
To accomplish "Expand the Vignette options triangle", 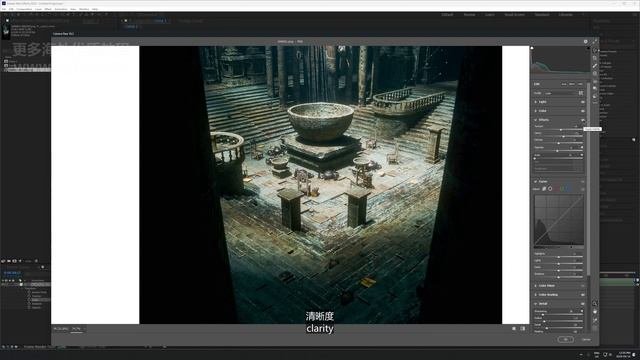I will point(582,147).
